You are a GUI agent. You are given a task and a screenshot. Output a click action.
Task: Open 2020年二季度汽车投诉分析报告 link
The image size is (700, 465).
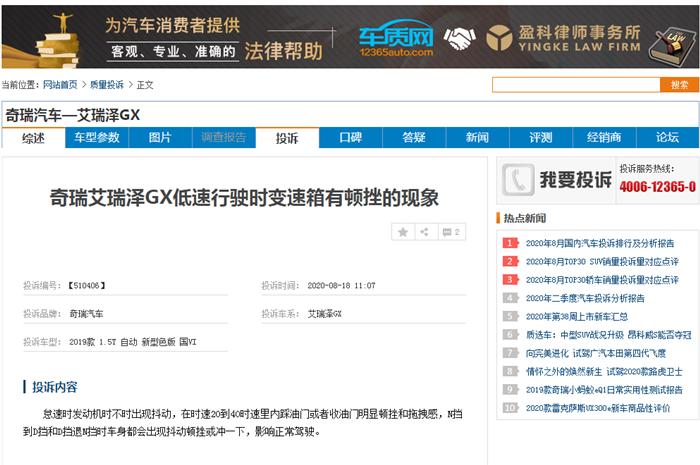tap(585, 298)
